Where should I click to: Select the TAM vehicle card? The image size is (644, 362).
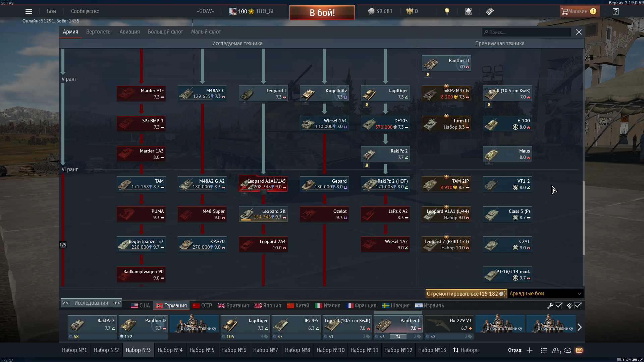[x=141, y=184]
